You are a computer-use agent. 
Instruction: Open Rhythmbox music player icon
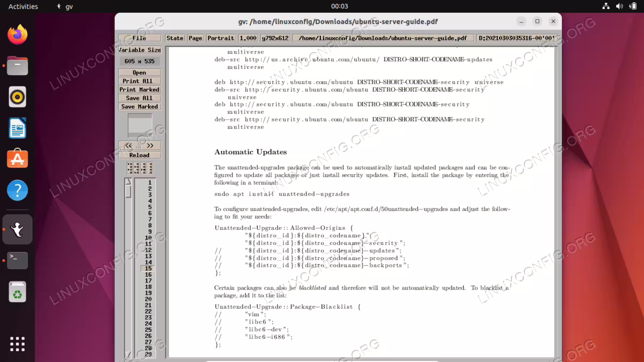click(18, 97)
